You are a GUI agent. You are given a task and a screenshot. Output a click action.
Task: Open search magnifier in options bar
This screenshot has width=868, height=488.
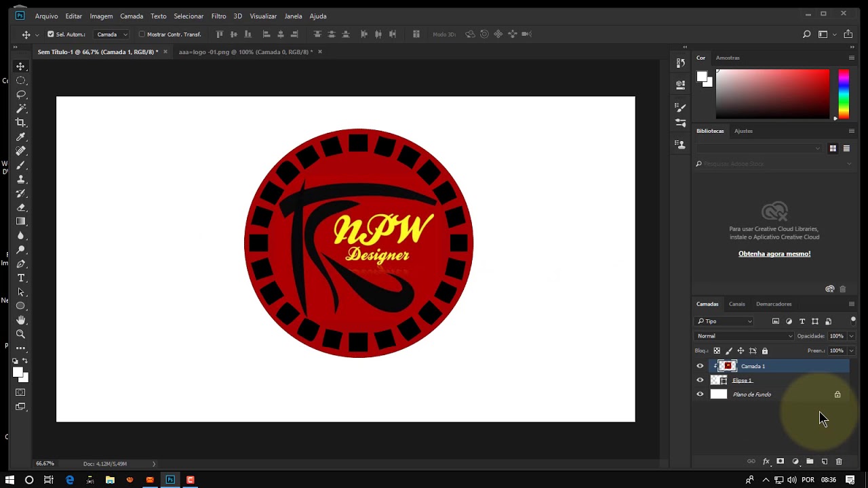point(806,34)
